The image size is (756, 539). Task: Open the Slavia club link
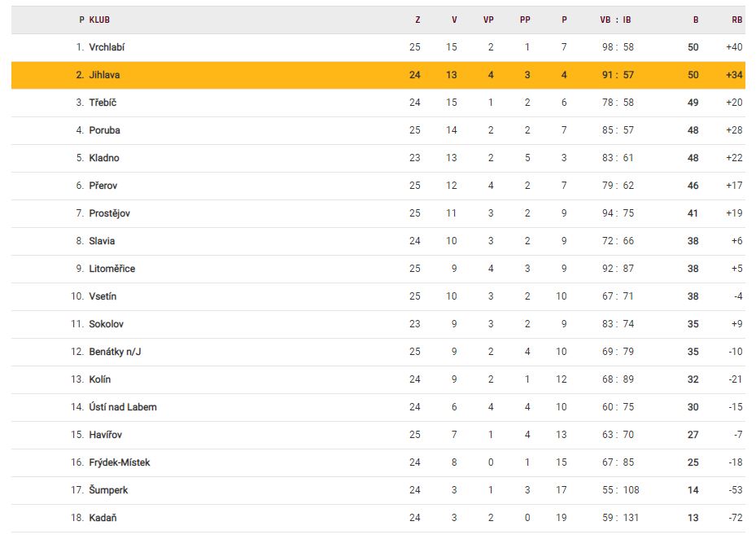tap(102, 241)
